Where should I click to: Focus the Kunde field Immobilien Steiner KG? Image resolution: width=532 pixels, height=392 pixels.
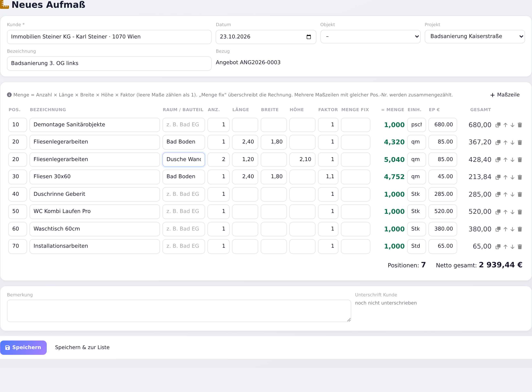(109, 37)
